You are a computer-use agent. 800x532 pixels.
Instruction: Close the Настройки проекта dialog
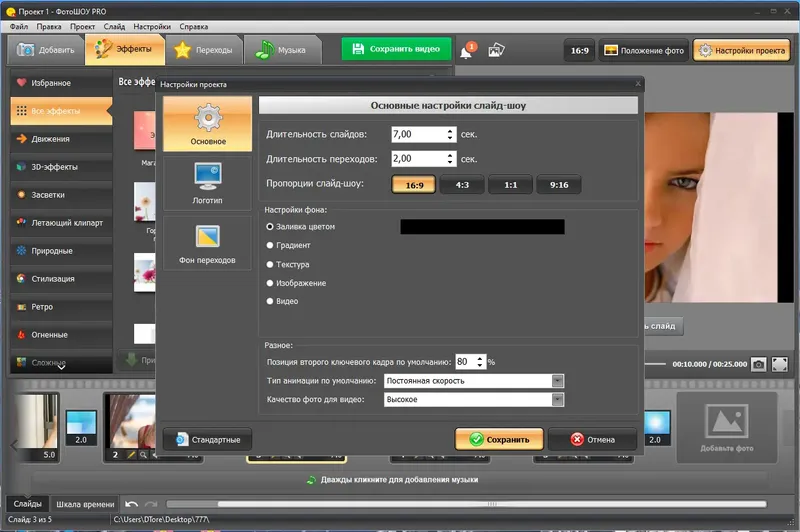pos(638,84)
